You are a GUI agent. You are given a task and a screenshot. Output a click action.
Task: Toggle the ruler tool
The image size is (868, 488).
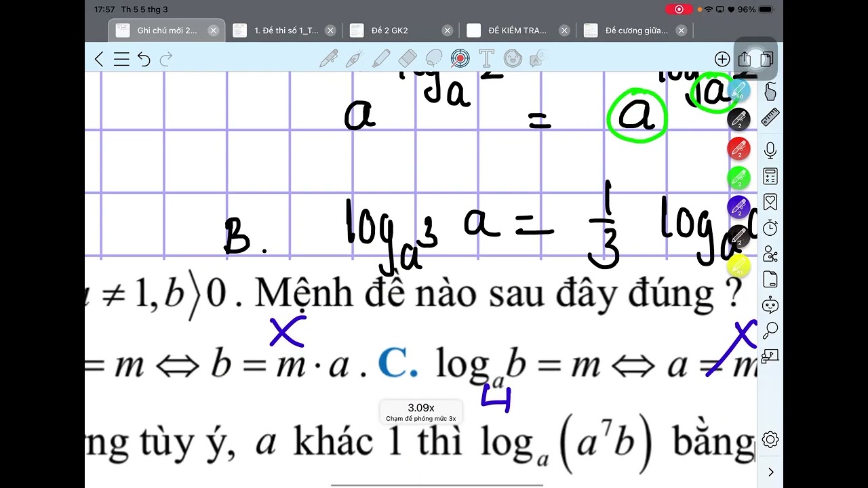coord(770,117)
